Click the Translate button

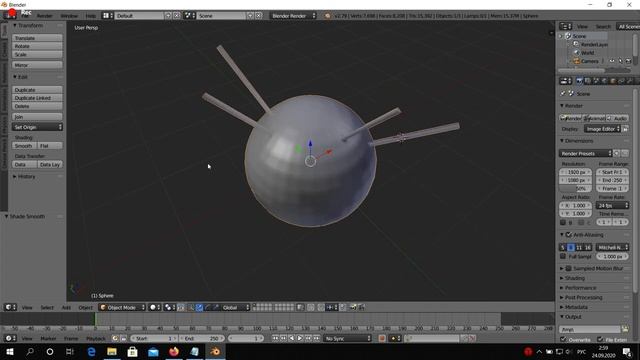coord(37,38)
